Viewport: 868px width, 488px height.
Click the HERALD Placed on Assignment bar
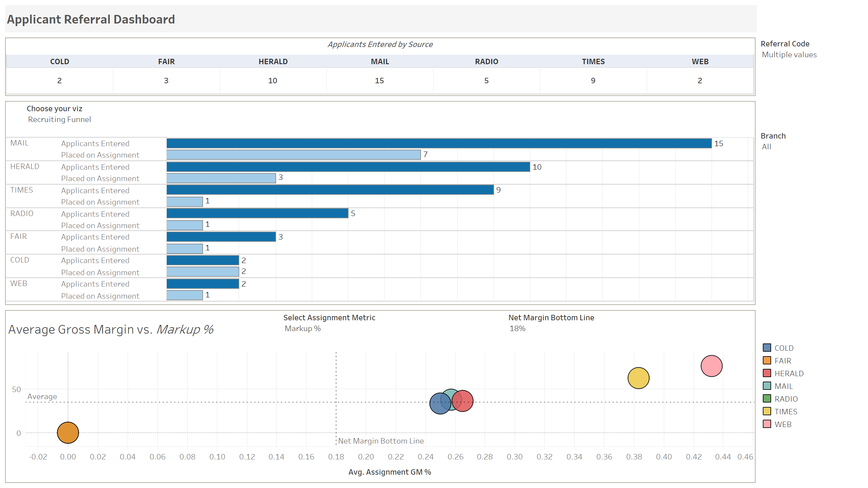[221, 178]
